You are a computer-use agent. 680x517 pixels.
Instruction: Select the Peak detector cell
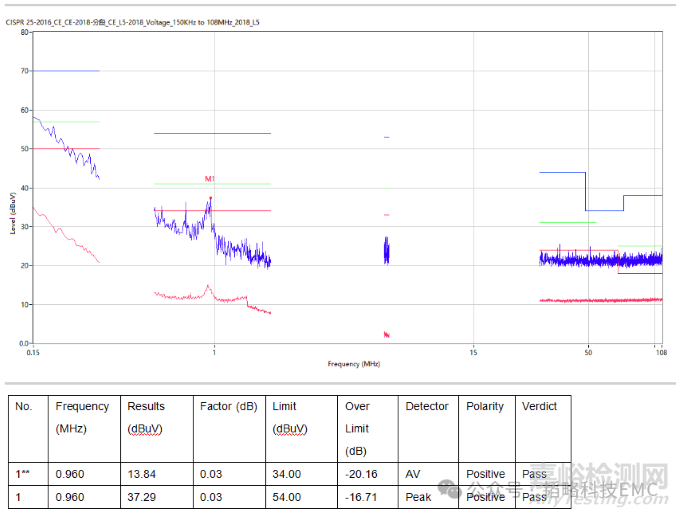click(419, 496)
